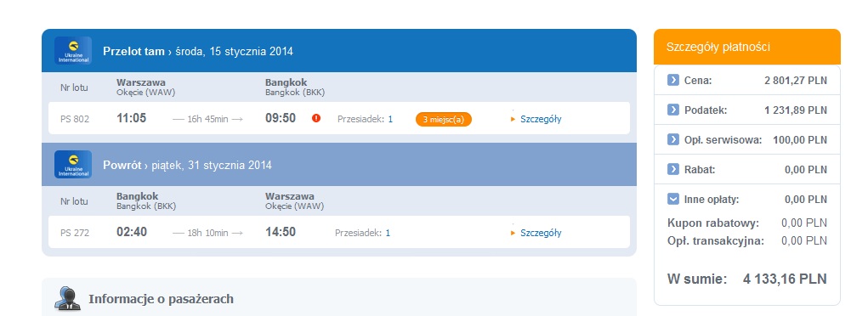
Task: Click the Ukraine International logo for outbound flight
Action: (73, 50)
